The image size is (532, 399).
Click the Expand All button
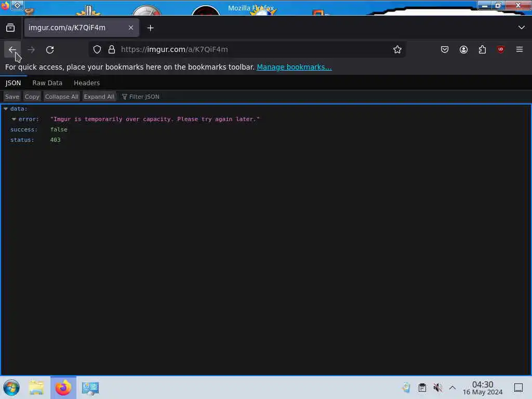99,97
